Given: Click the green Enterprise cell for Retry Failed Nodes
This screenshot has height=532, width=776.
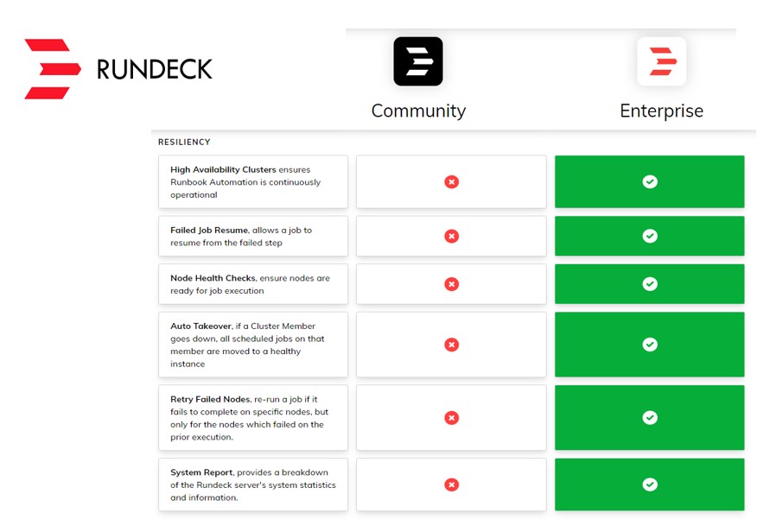Looking at the screenshot, I should coord(605,418).
